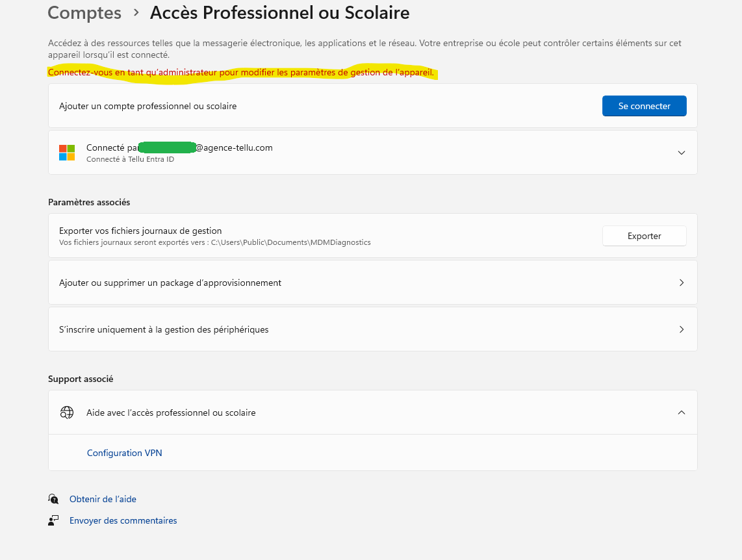Image resolution: width=742 pixels, height=560 pixels.
Task: Open Ajouter ou supprimer un package d'approvisionnement chevron
Action: point(682,283)
